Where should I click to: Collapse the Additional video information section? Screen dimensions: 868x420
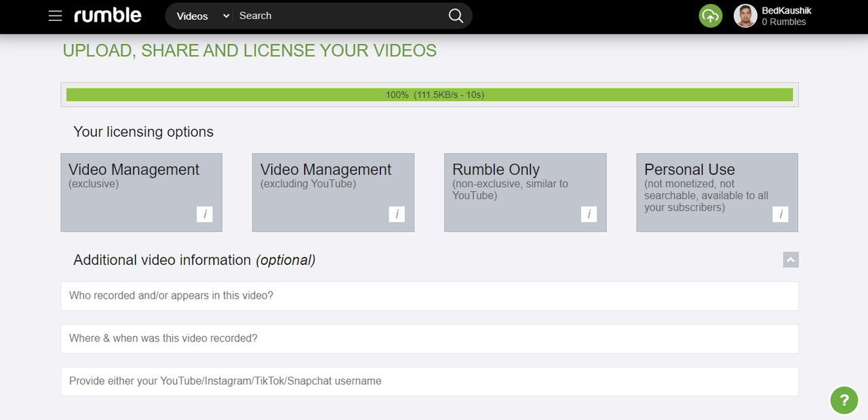click(791, 259)
